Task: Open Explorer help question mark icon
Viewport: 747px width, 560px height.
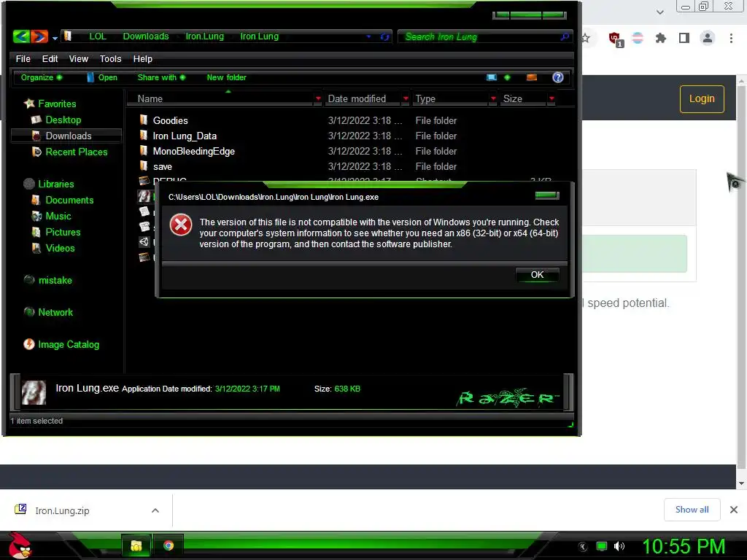Action: coord(558,77)
